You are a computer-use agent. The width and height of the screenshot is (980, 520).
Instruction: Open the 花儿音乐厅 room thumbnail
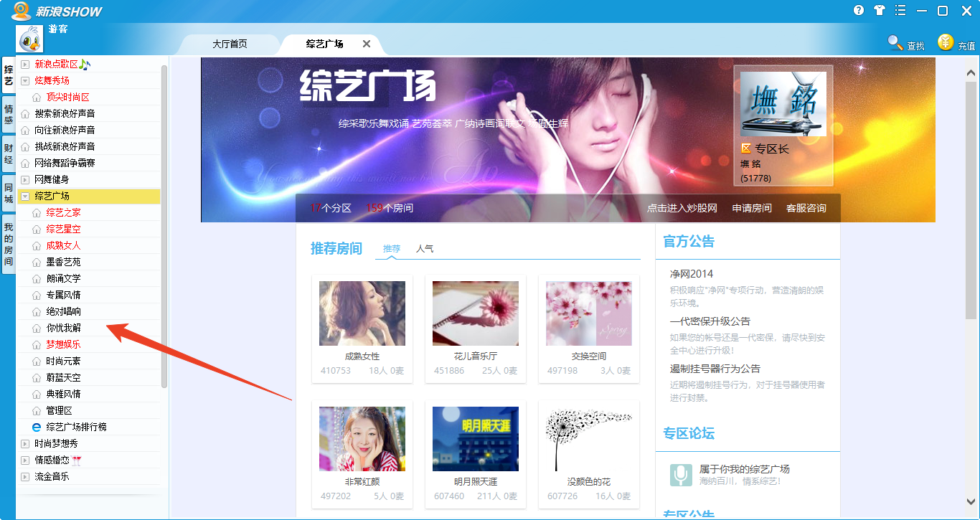(x=476, y=312)
